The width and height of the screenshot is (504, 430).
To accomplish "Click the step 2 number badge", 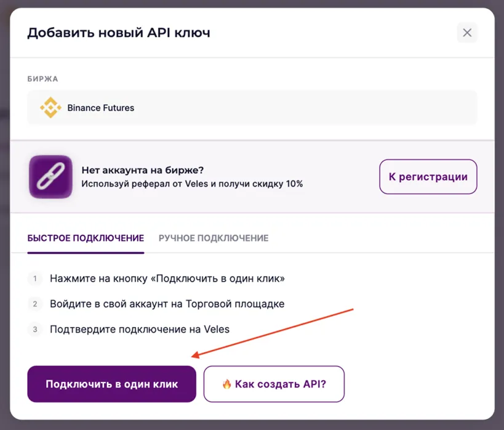I will 34,304.
